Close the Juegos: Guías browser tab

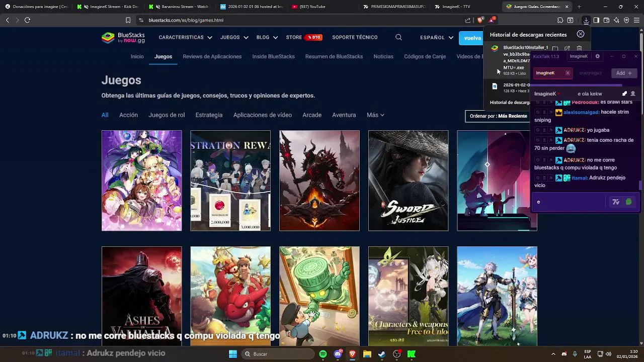(x=567, y=7)
